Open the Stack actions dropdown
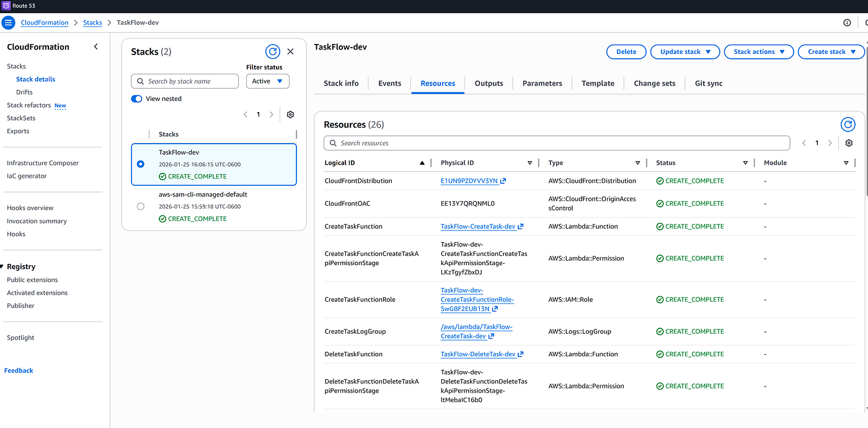 tap(759, 52)
